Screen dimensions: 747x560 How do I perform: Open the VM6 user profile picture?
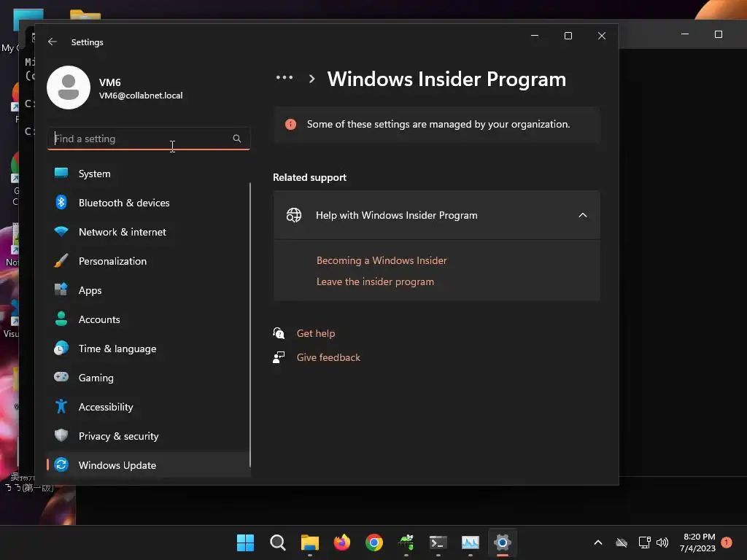69,87
